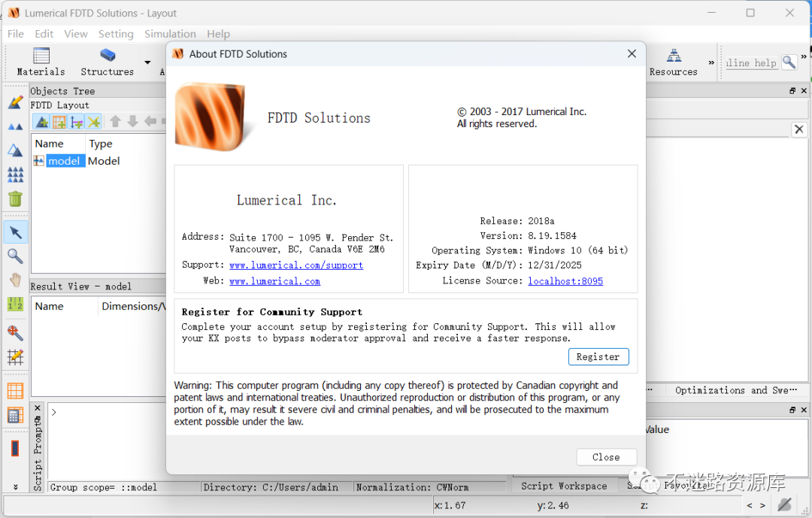Open the Edit menu

44,34
